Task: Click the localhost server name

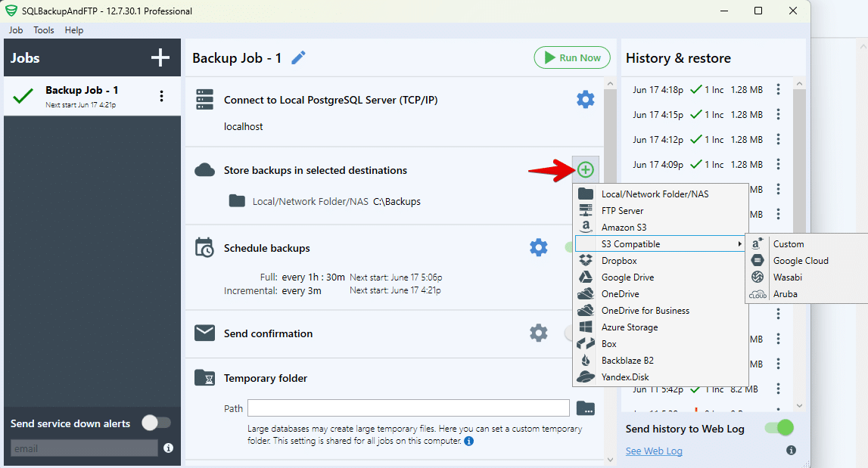Action: pyautogui.click(x=243, y=127)
